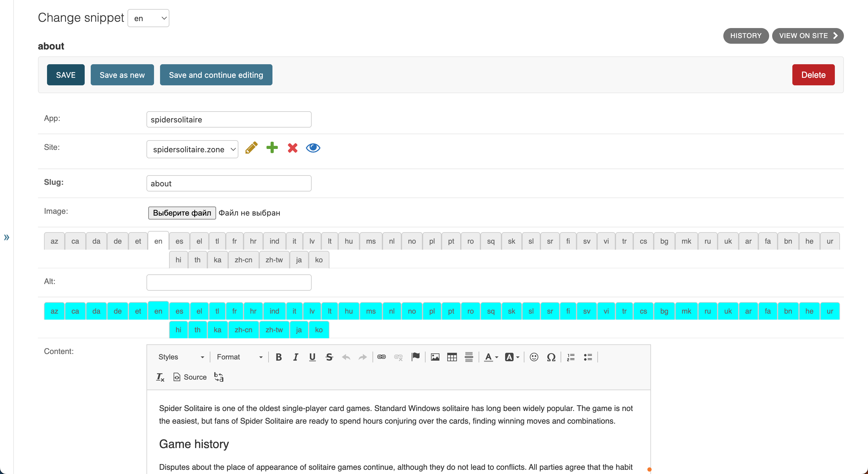Click the blue eye view site icon
Viewport: 868px width, 474px height.
tap(313, 148)
